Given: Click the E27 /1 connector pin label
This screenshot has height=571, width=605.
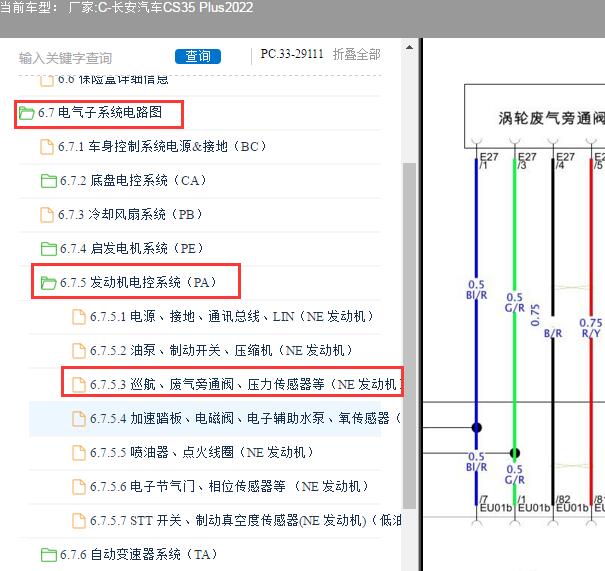Looking at the screenshot, I should coord(488,160).
